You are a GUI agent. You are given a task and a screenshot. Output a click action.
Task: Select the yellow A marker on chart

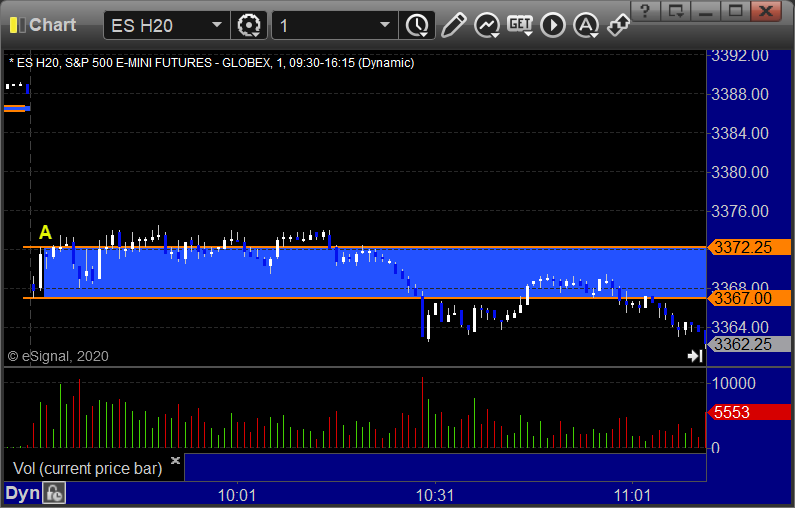[x=46, y=232]
